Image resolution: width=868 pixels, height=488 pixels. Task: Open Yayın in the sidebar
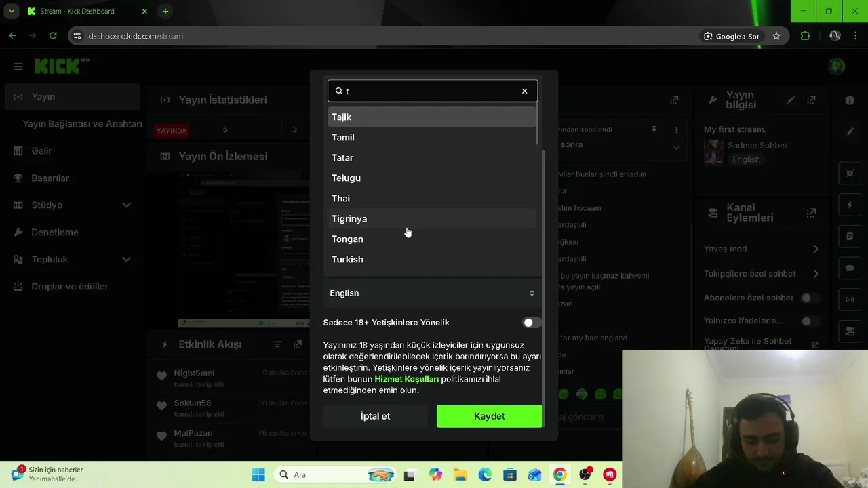[x=72, y=97]
